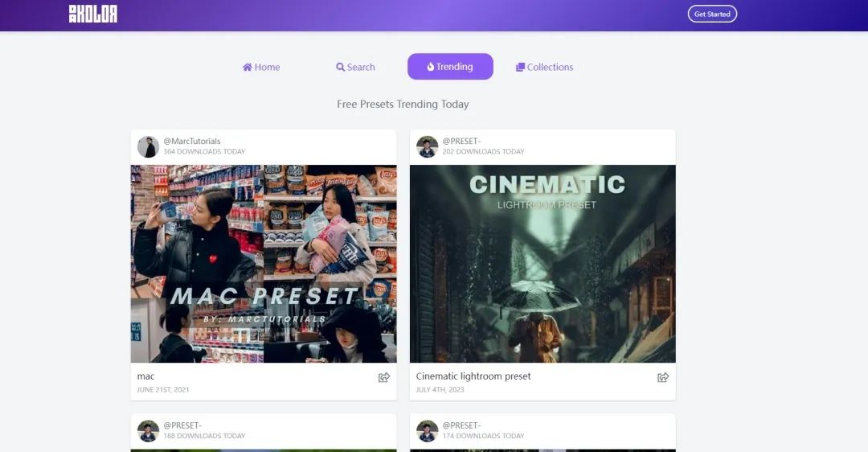Click the 'JULY 4TH, 2023' date text
Viewport: 868px width, 452px height.
click(x=440, y=390)
